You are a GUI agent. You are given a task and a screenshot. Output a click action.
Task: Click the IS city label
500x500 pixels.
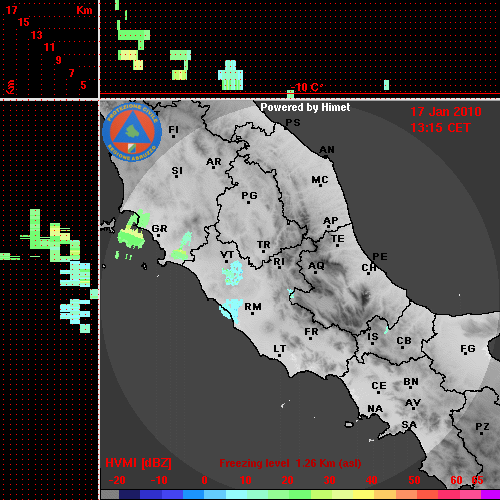pyautogui.click(x=373, y=337)
